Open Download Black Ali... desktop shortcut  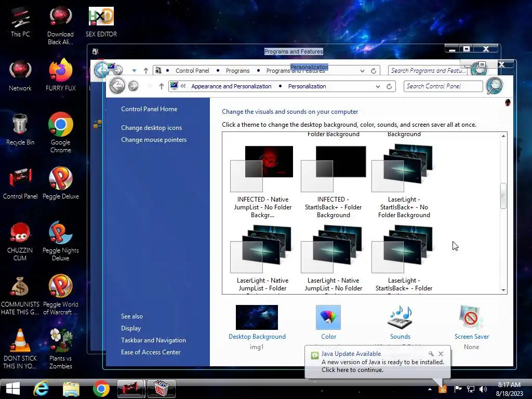point(60,25)
